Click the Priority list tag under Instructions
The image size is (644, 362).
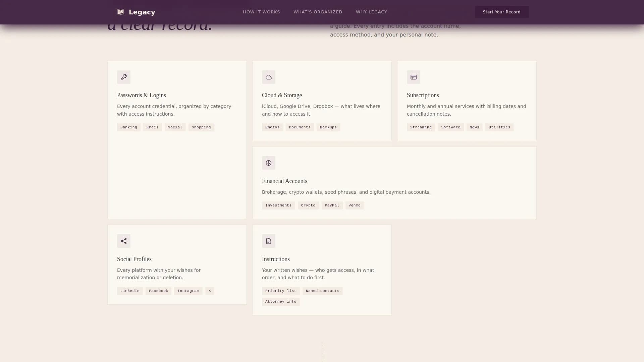pyautogui.click(x=281, y=291)
